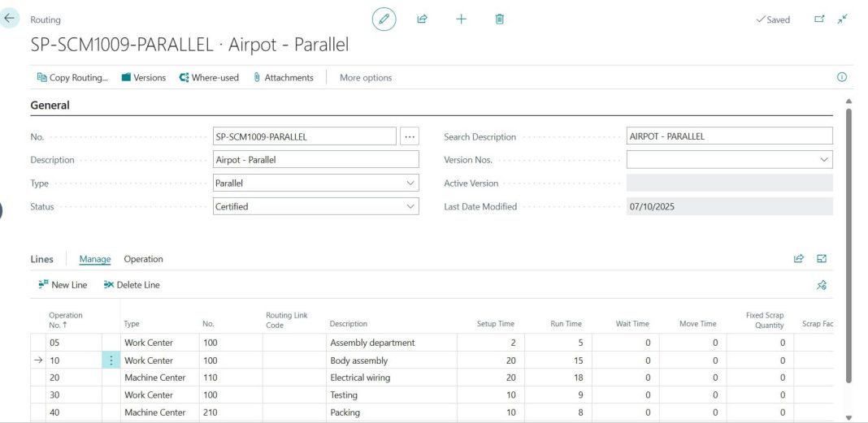This screenshot has height=423, width=868.
Task: Click the share icon in header
Action: (x=423, y=19)
